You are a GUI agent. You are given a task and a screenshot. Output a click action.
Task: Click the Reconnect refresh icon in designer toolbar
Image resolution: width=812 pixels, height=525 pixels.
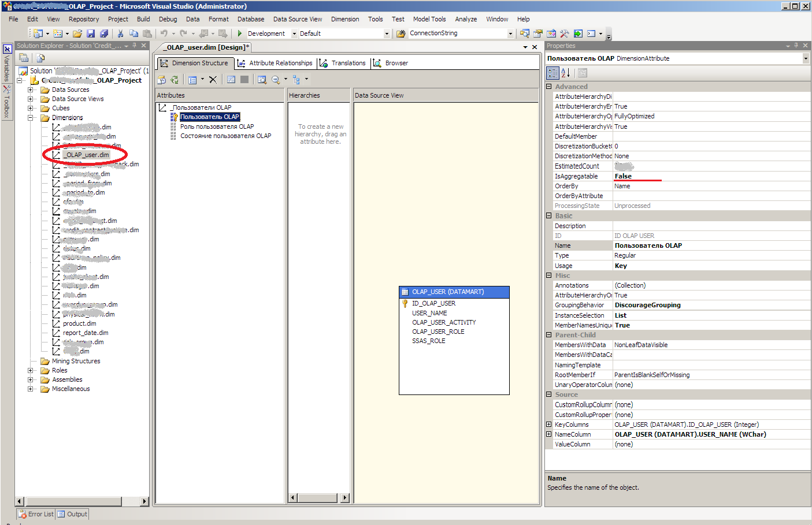175,80
